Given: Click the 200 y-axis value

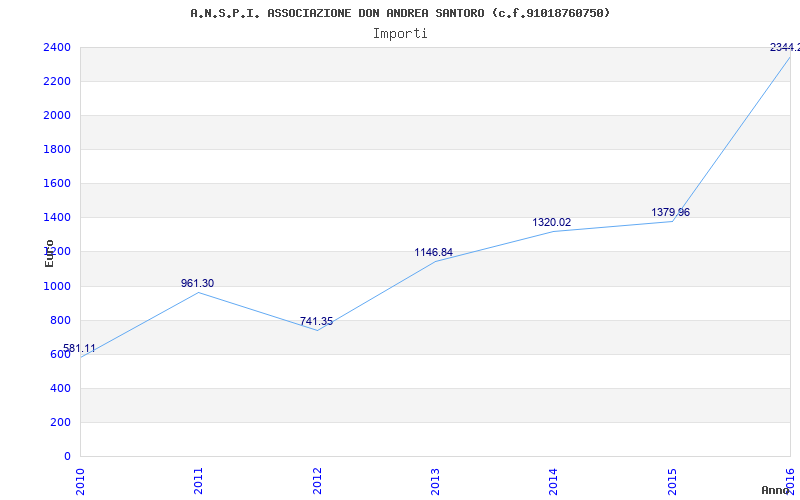Looking at the screenshot, I should tap(60, 422).
